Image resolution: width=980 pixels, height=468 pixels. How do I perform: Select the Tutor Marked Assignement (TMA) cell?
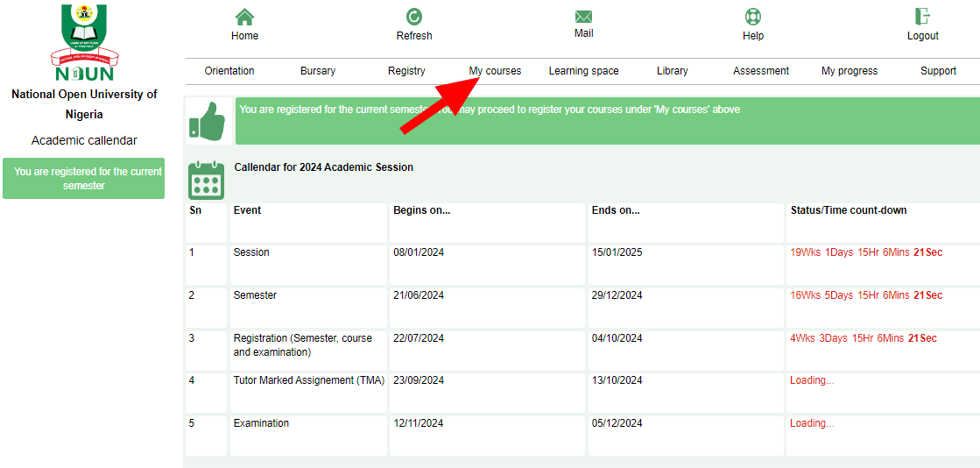[309, 393]
